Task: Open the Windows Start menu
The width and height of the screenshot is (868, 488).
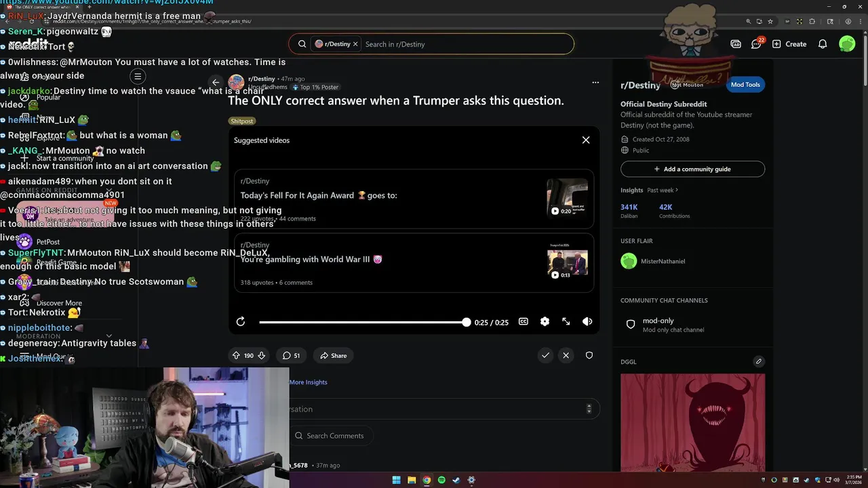Action: (397, 480)
